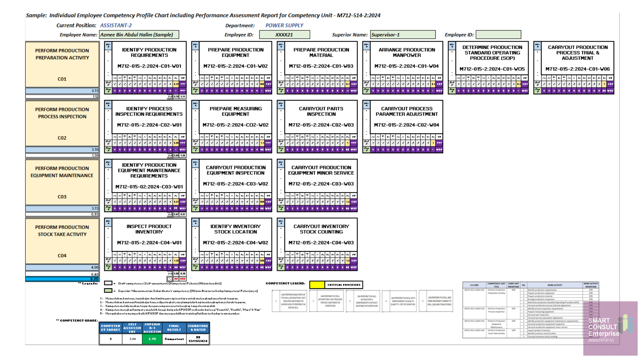Click the competency level 1 legend description box

289,301
